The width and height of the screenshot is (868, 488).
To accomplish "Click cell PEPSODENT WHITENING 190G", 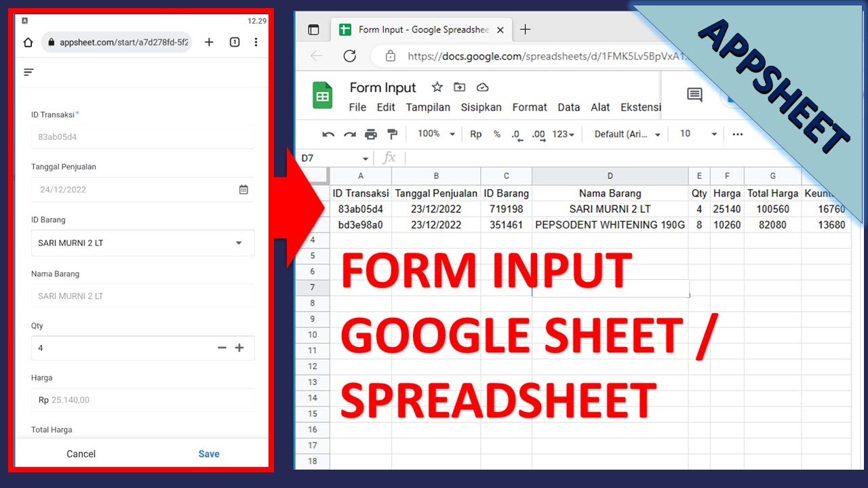I will point(610,224).
